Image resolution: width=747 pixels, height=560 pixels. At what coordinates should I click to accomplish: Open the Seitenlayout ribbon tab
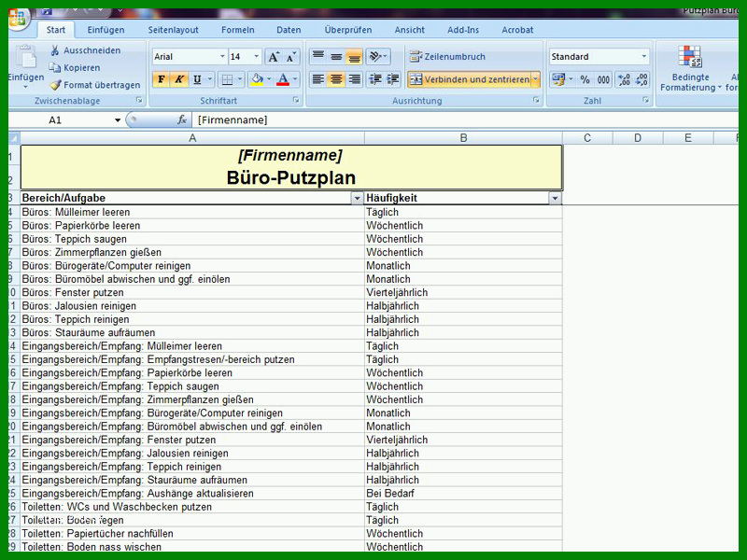pyautogui.click(x=173, y=30)
